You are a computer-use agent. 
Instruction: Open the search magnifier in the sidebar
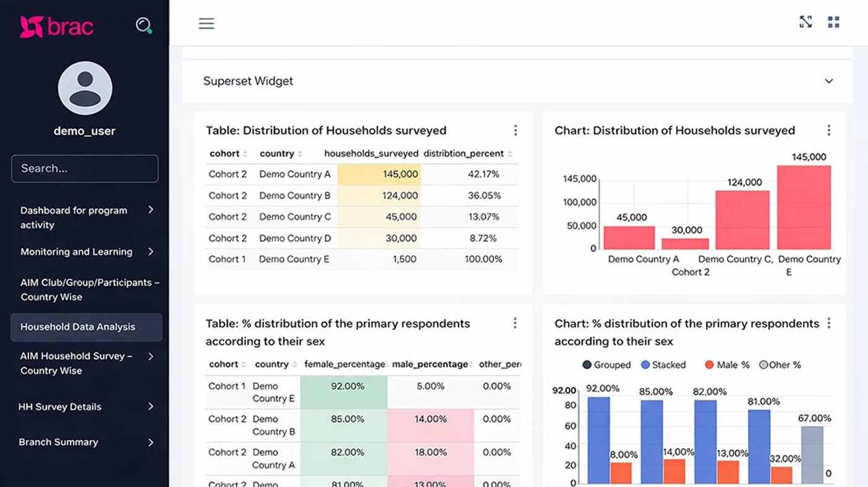click(x=143, y=25)
